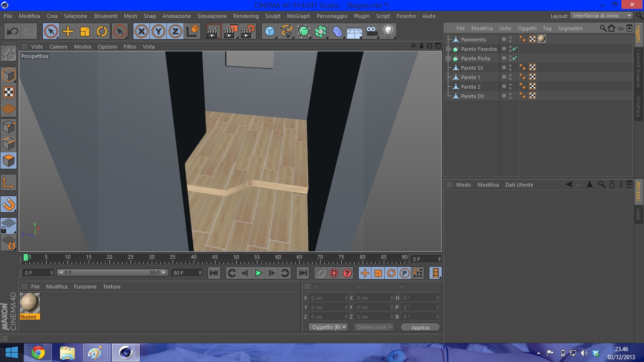Enable the magnet snap tool in left sidebar
Viewport: 644px width, 362px height.
click(8, 204)
